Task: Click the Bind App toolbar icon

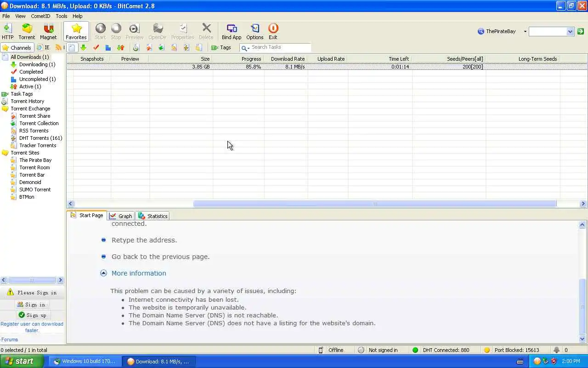Action: coord(232,31)
